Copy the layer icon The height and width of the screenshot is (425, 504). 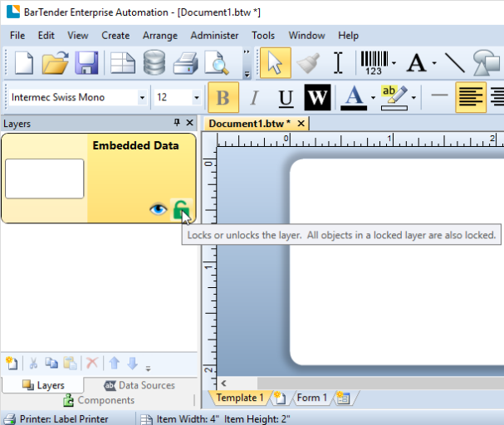click(51, 364)
